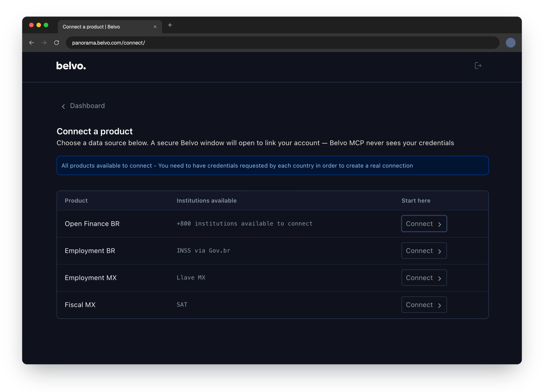Connect the Employment MX product
The image size is (544, 392).
[x=424, y=278]
